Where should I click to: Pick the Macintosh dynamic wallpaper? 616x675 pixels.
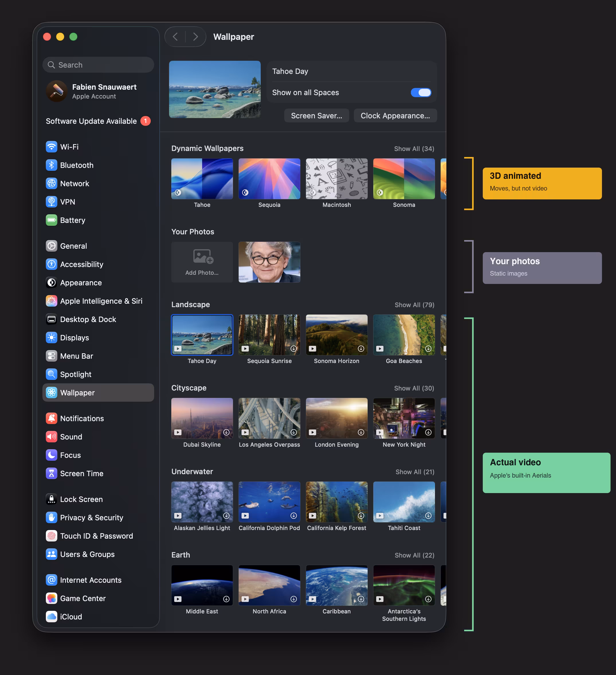click(x=336, y=179)
